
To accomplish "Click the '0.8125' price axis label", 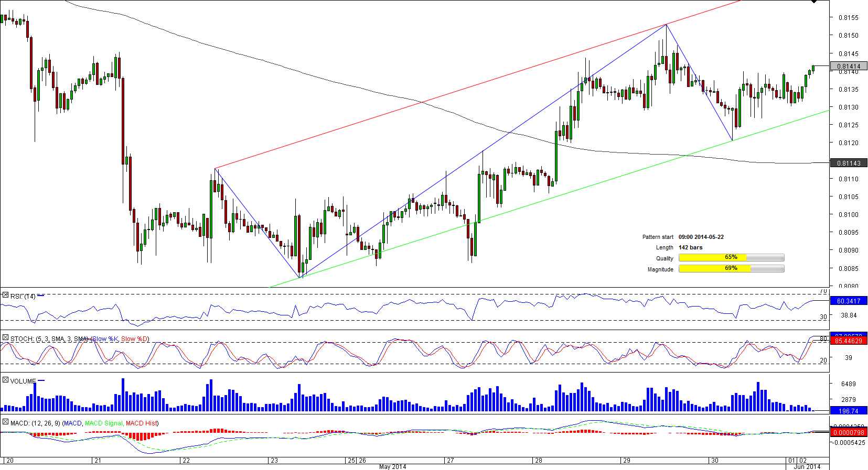I will click(x=849, y=125).
